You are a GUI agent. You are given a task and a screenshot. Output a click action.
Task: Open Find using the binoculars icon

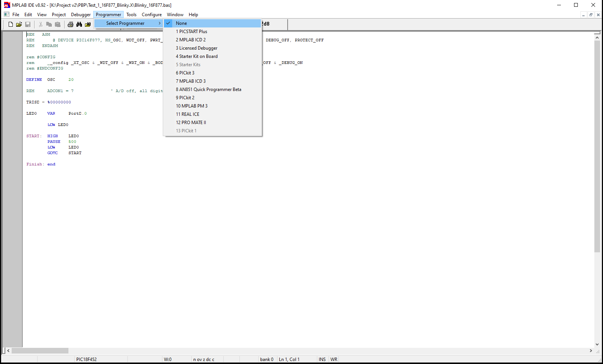(x=79, y=24)
